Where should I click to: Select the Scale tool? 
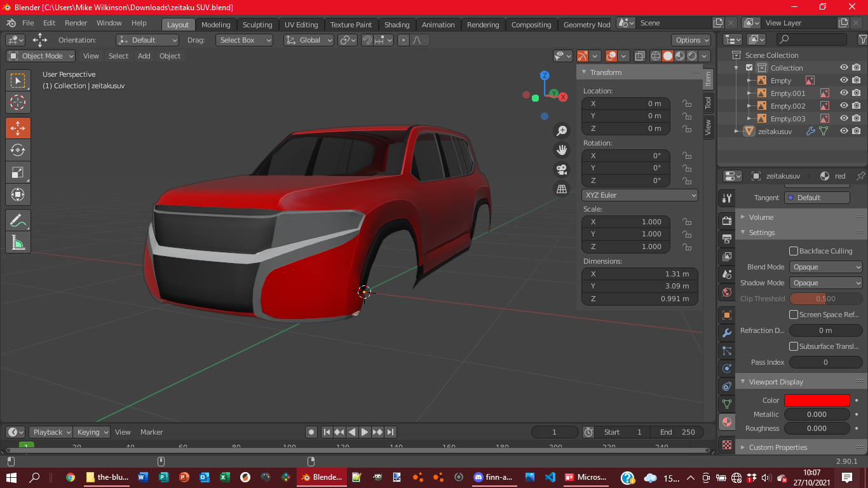click(x=18, y=172)
